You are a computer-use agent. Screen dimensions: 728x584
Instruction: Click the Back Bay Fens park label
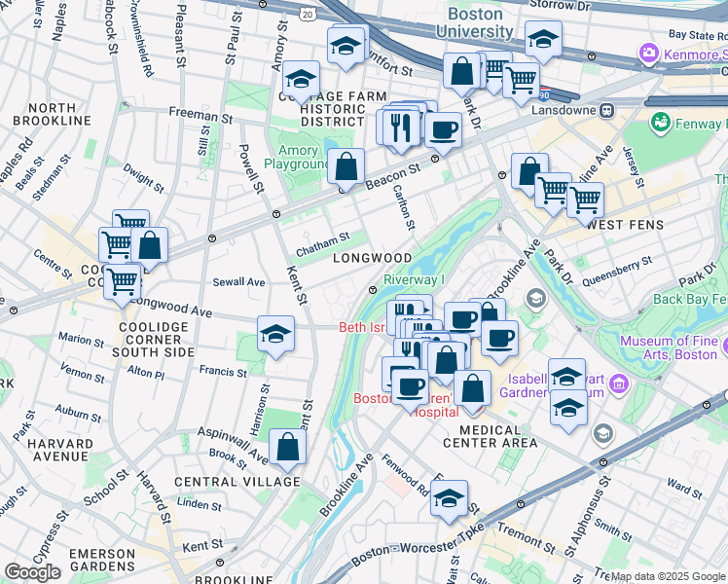[x=690, y=299]
